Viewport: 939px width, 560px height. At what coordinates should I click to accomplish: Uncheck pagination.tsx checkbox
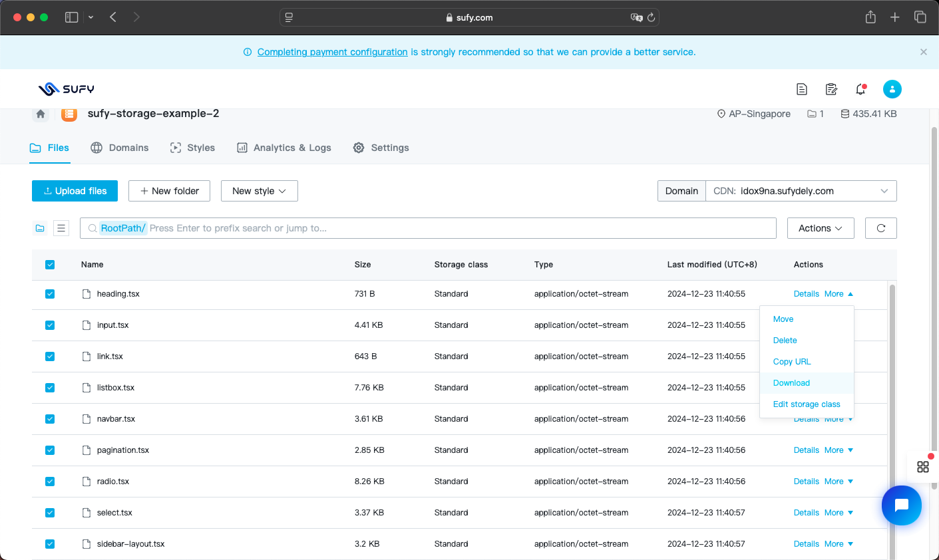pyautogui.click(x=50, y=450)
